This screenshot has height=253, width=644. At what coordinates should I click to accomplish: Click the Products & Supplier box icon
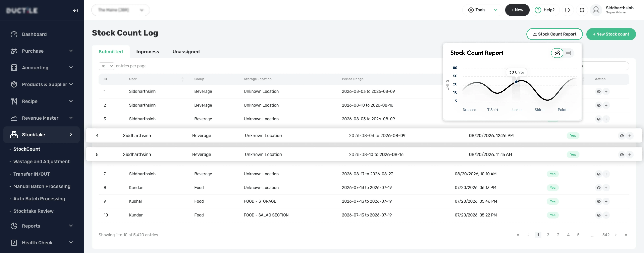click(x=14, y=84)
